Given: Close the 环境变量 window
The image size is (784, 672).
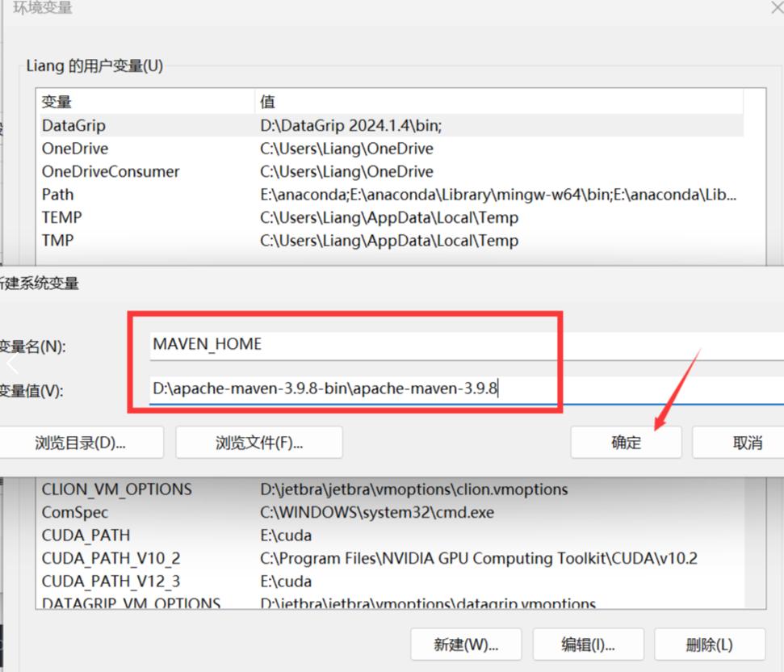Looking at the screenshot, I should (777, 7).
